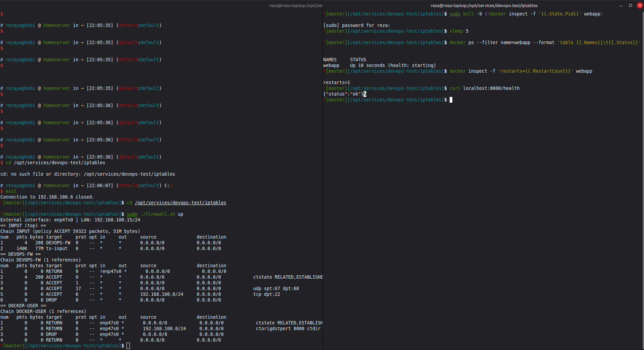This screenshot has width=644, height=350.
Task: Click 'sudo kill -9' command in right terminal
Action: point(466,14)
